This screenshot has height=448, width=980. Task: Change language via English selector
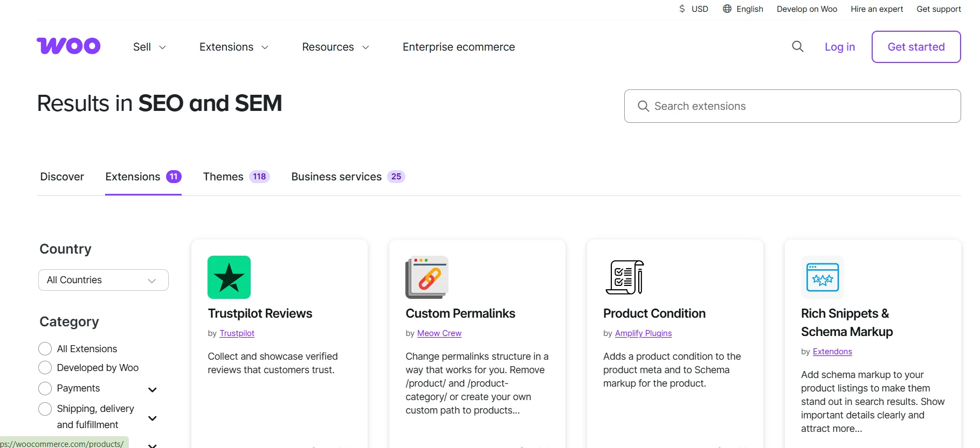(743, 9)
